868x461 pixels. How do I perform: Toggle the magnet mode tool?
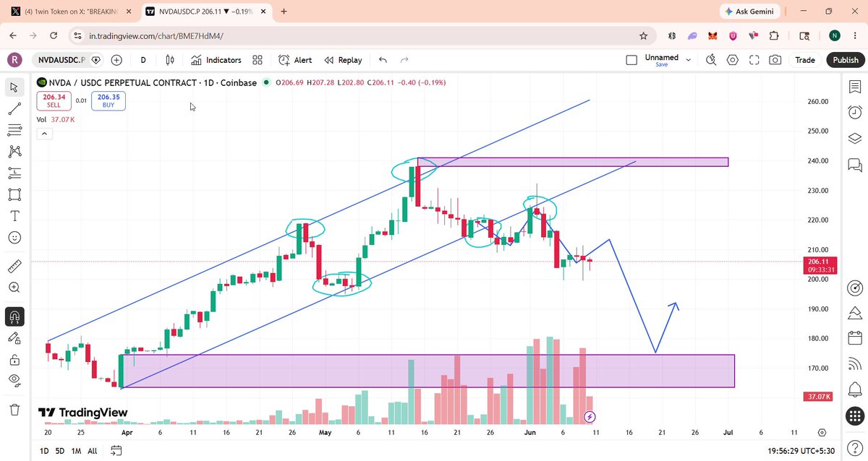14,316
